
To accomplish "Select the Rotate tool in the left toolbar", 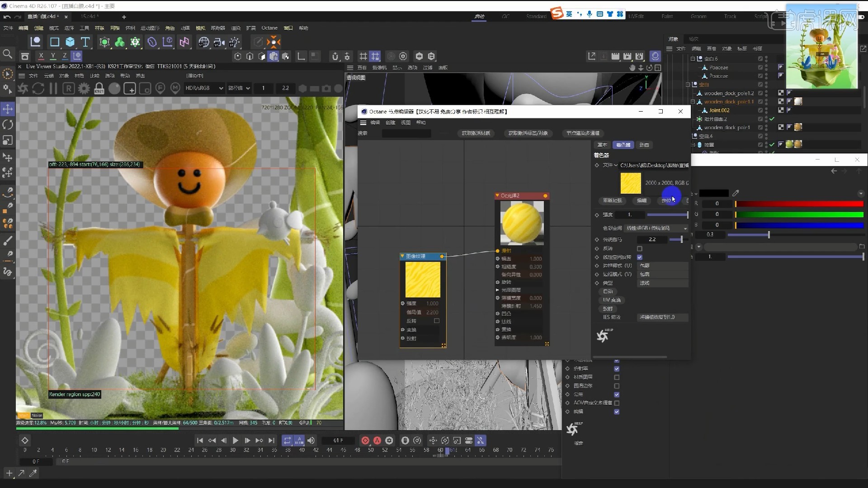I will (x=7, y=124).
